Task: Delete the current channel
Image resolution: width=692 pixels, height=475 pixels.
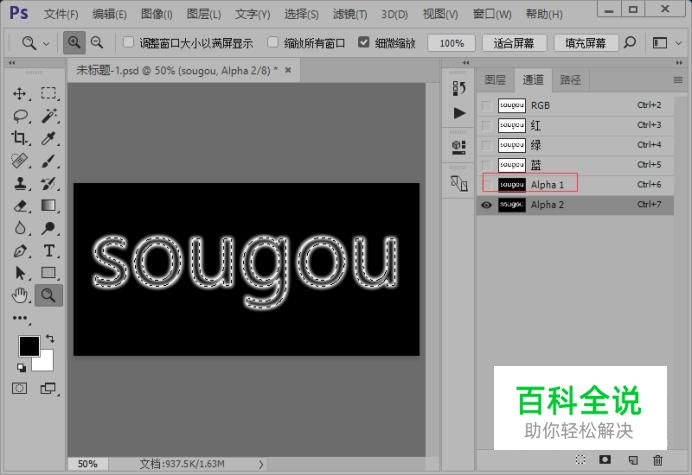Action: pos(658,460)
